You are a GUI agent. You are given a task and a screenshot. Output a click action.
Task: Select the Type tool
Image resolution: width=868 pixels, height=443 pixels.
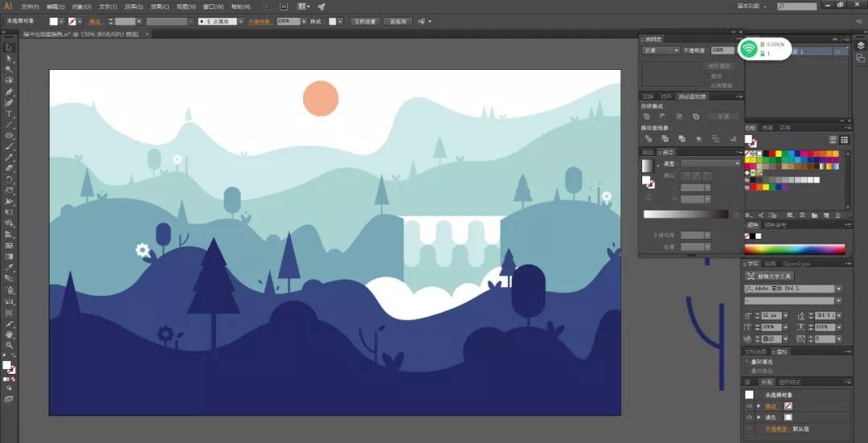coord(9,114)
